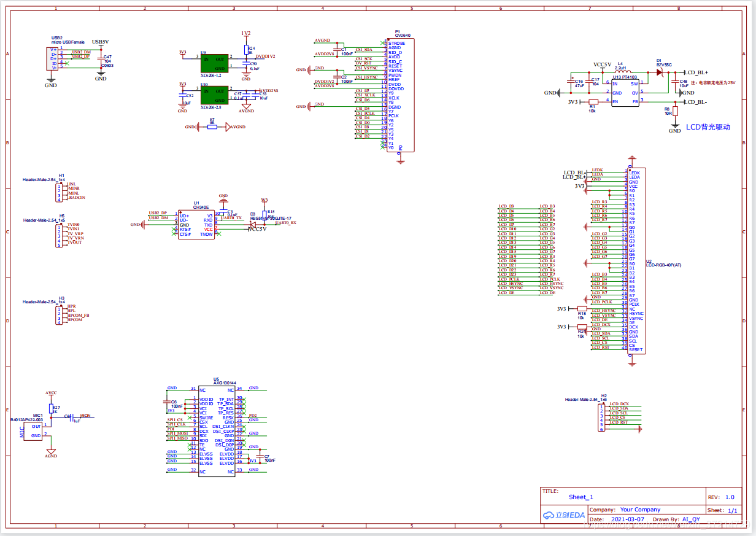Select header H2 1x6 connector
This screenshot has width=756, height=536.
point(601,418)
